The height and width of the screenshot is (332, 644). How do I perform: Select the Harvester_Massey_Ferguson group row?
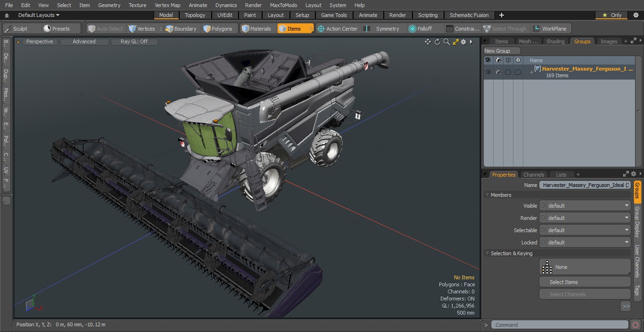pos(559,72)
